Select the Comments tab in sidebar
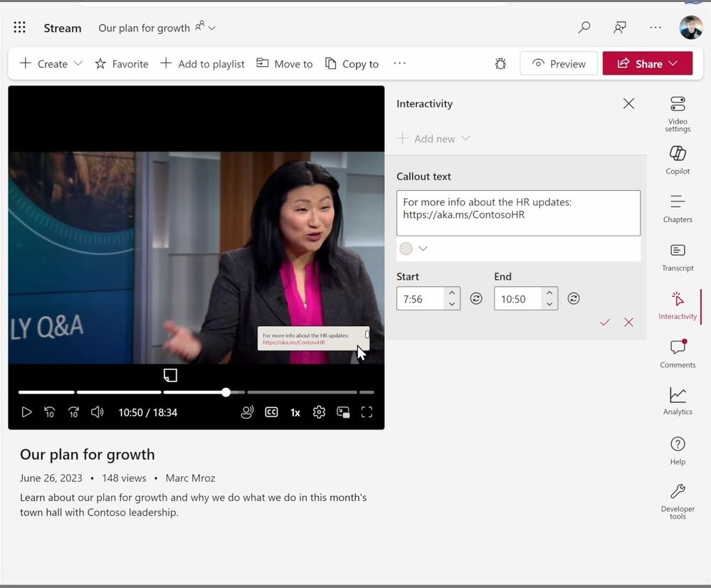Screen dimensions: 711x588 click(x=678, y=352)
